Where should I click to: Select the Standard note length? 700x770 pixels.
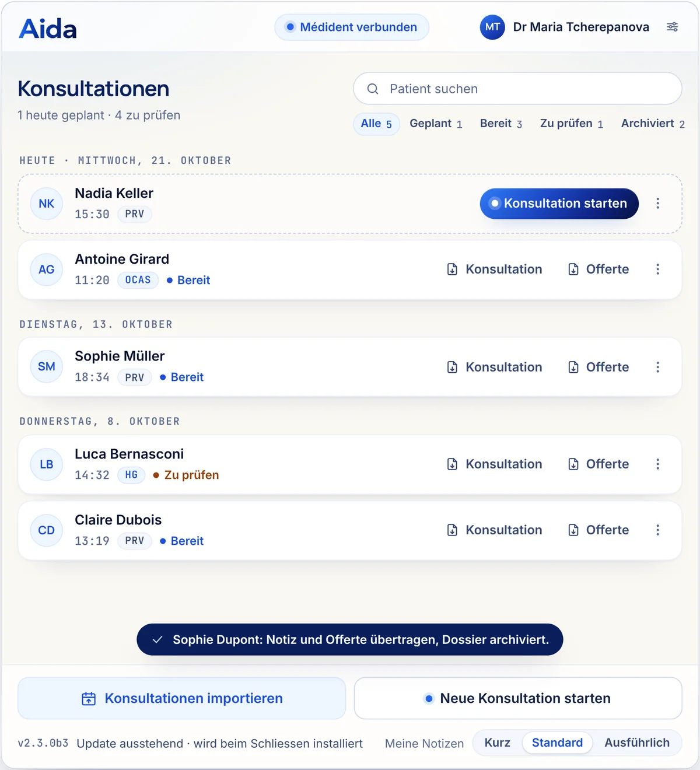pyautogui.click(x=557, y=743)
